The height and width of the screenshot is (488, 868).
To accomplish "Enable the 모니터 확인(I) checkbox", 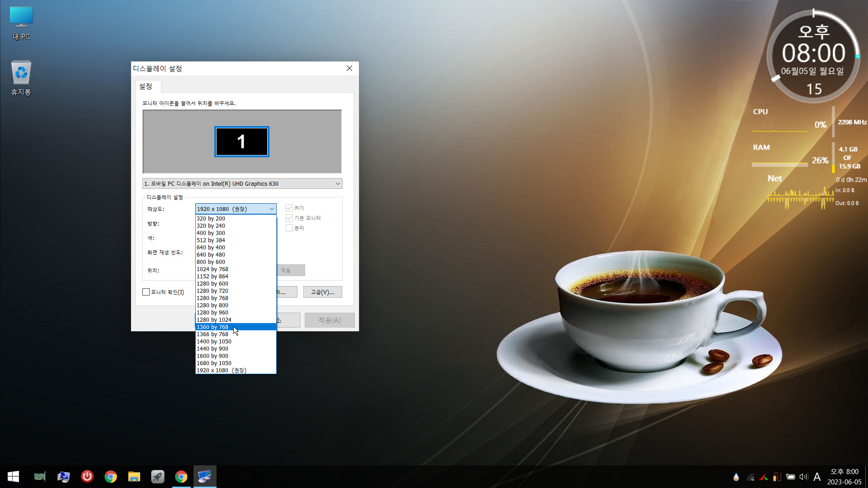I will pos(146,292).
